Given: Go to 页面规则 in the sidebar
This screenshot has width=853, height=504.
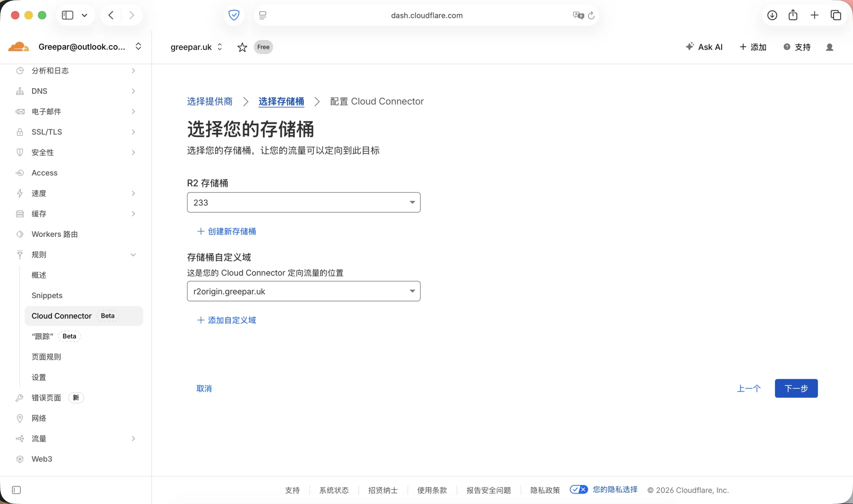Looking at the screenshot, I should [46, 357].
